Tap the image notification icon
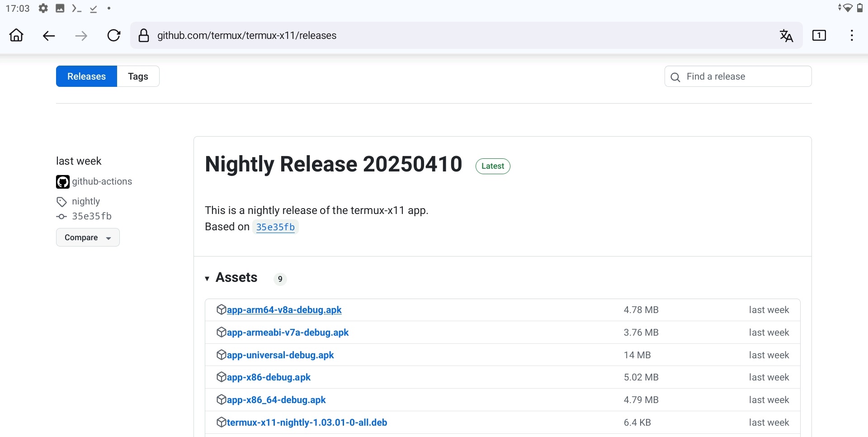This screenshot has width=868, height=437. (x=60, y=8)
